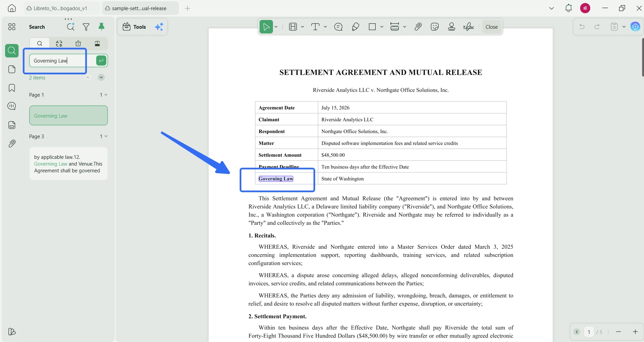Go to the home screen
Viewport: 644px width, 342px height.
(x=12, y=8)
